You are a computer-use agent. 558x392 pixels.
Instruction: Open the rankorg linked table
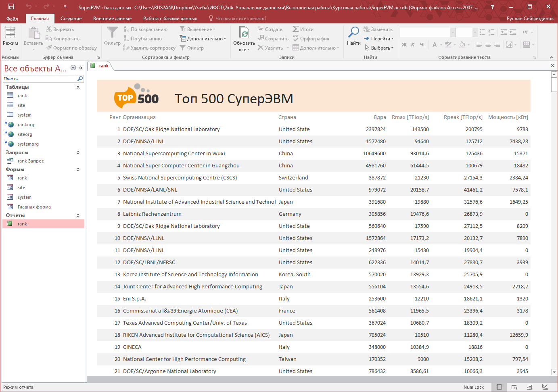[26, 125]
